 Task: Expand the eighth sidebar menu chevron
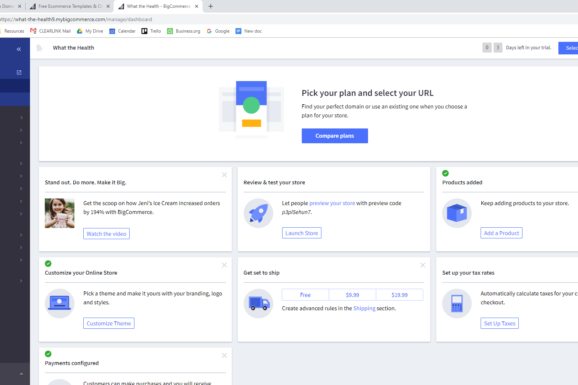pos(21,214)
